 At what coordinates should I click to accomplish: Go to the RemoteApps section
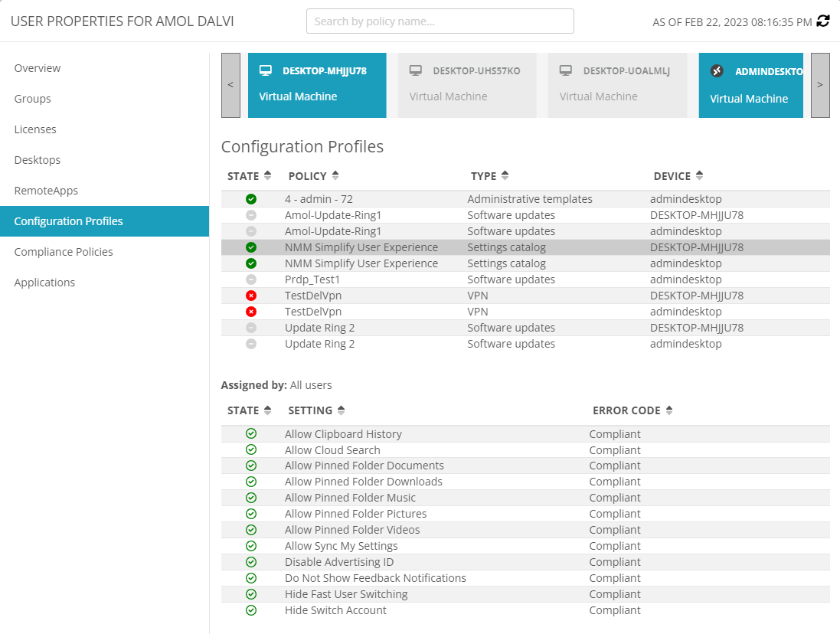point(46,191)
